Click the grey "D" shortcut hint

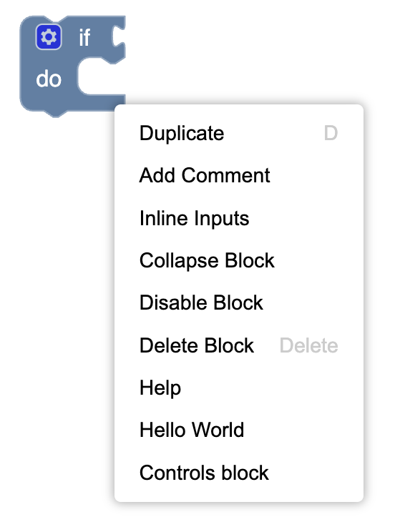point(331,133)
